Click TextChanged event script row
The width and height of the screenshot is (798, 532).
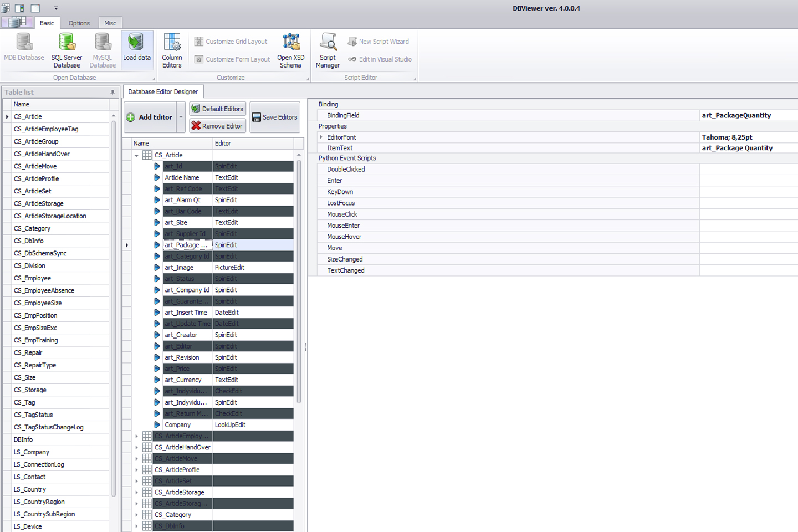pos(558,270)
